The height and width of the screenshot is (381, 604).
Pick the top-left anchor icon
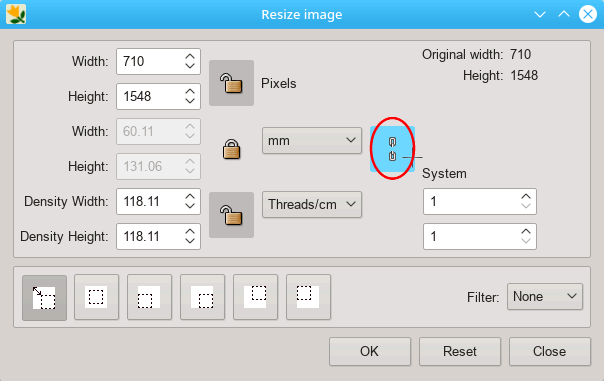tap(308, 297)
